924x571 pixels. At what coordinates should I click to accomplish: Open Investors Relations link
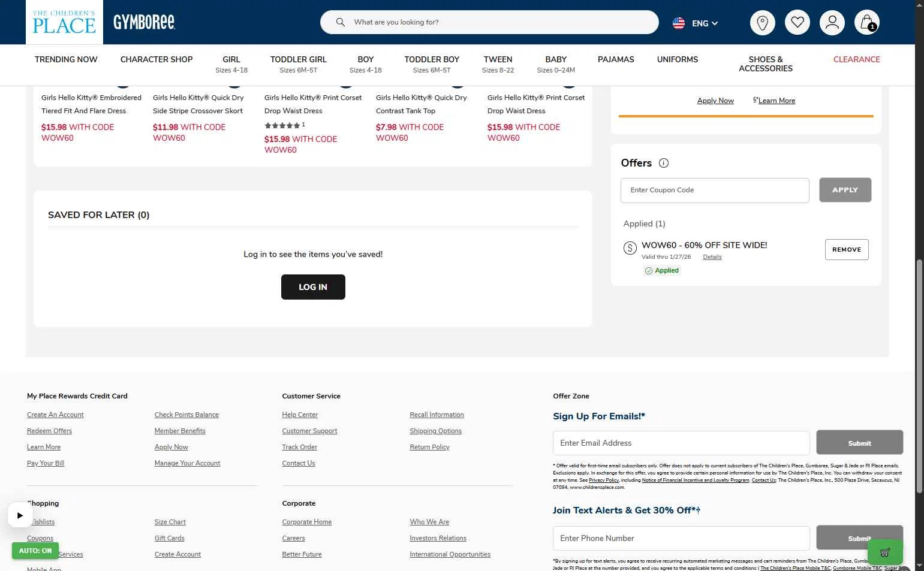coord(438,538)
